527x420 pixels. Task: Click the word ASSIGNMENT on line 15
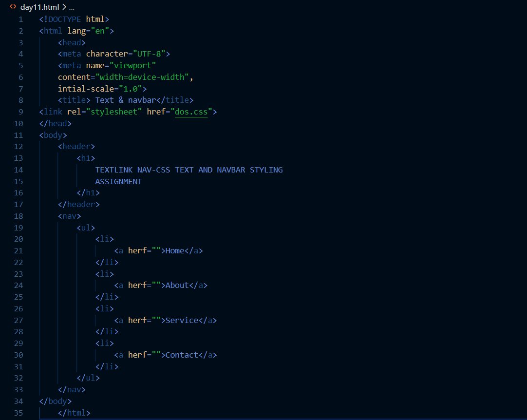tap(118, 182)
